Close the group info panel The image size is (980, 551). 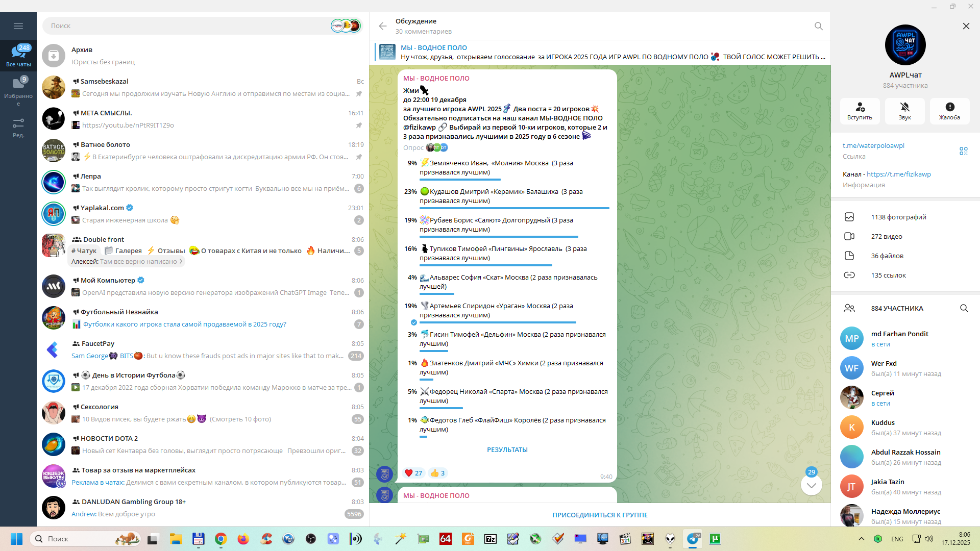[x=966, y=26]
